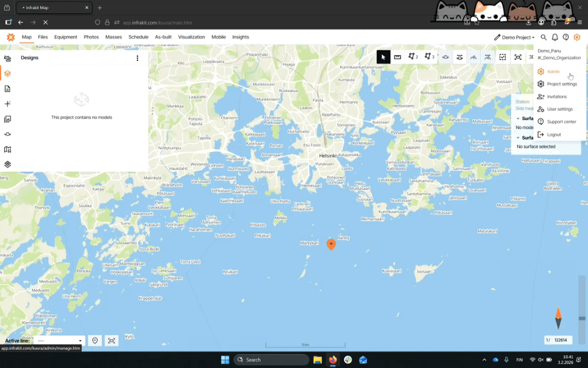Open the As-built tab
The height and width of the screenshot is (368, 588).
(x=163, y=37)
